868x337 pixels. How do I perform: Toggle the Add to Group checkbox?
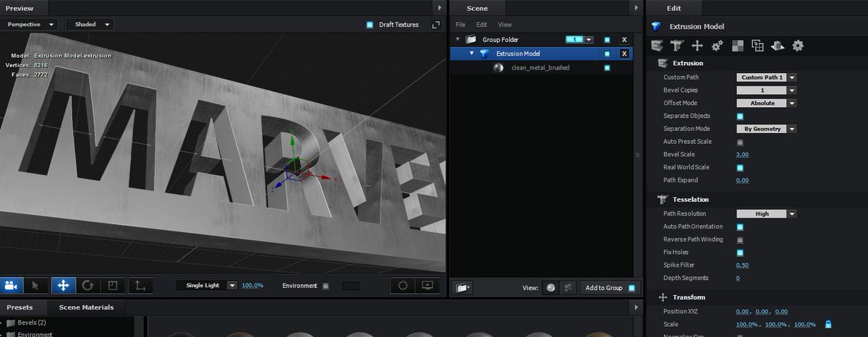tap(632, 288)
